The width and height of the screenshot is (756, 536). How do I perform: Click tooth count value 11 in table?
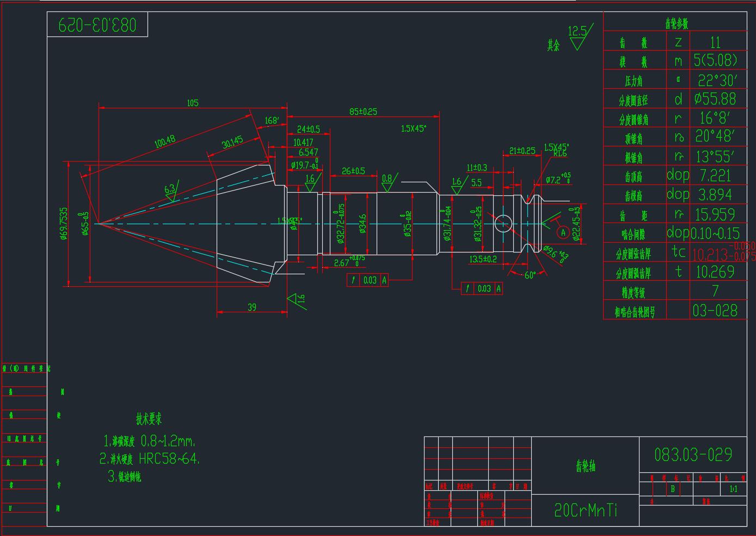tap(715, 42)
